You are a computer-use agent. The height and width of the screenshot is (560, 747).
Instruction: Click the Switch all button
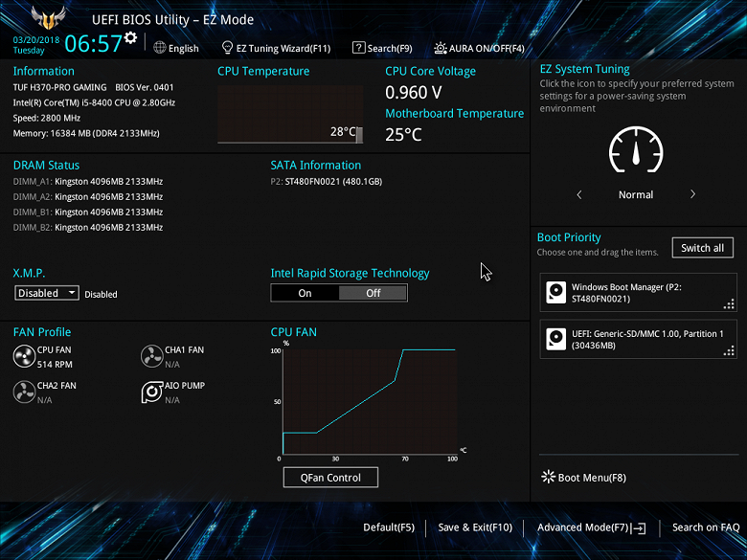pos(702,248)
